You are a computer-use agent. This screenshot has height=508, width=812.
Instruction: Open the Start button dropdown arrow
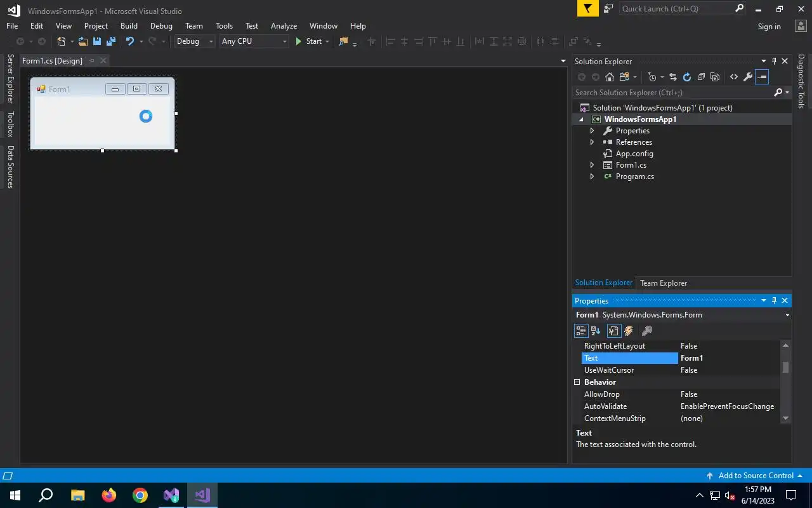(327, 41)
